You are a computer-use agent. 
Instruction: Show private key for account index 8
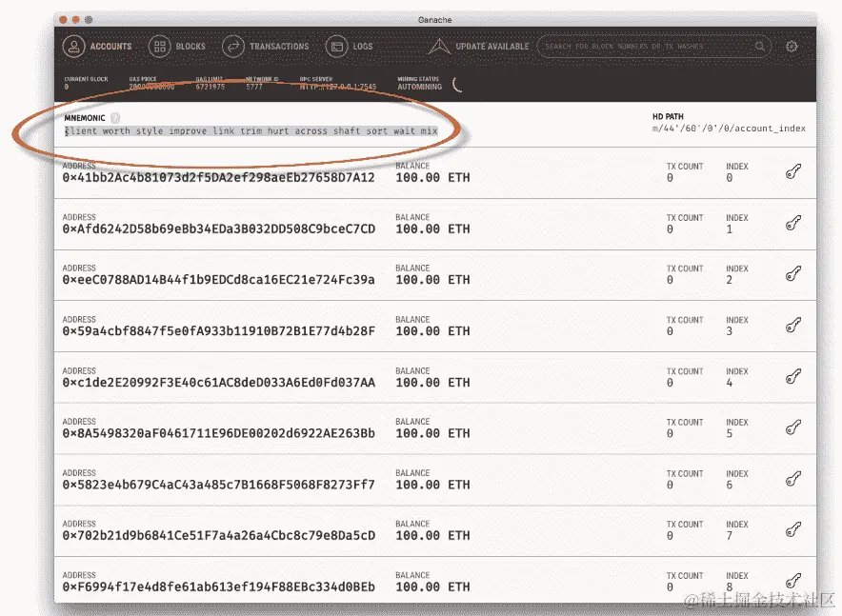point(793,581)
